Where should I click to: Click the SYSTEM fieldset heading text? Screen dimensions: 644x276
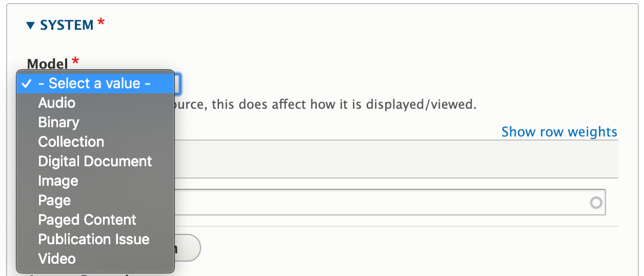tap(67, 25)
